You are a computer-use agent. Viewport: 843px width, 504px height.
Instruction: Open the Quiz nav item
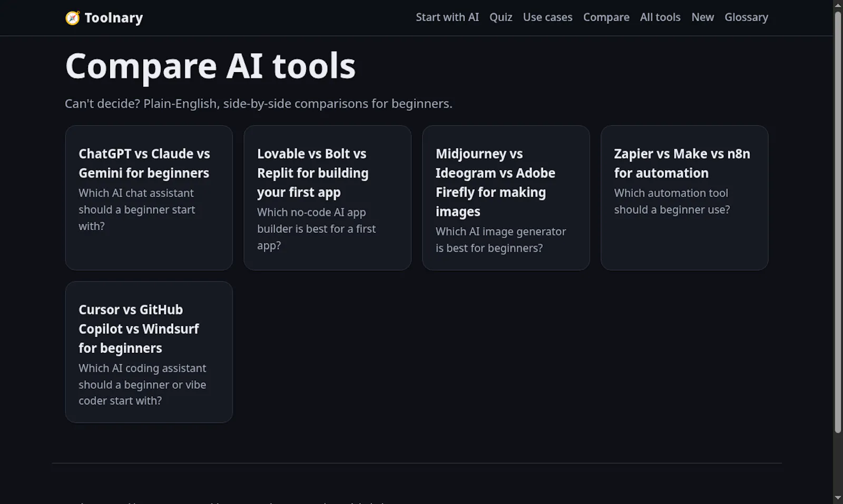[x=501, y=17]
